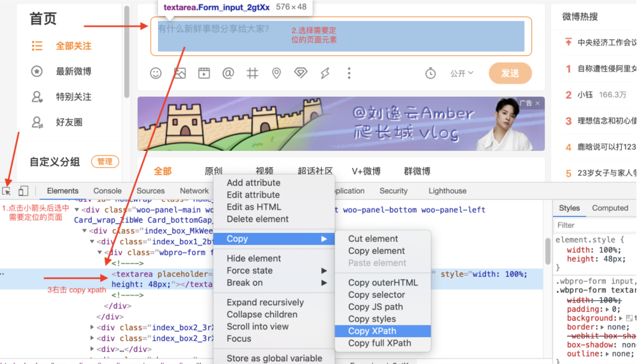Screen dimensions: 644x364
Task: Select Copy outerHTML
Action: tap(383, 283)
